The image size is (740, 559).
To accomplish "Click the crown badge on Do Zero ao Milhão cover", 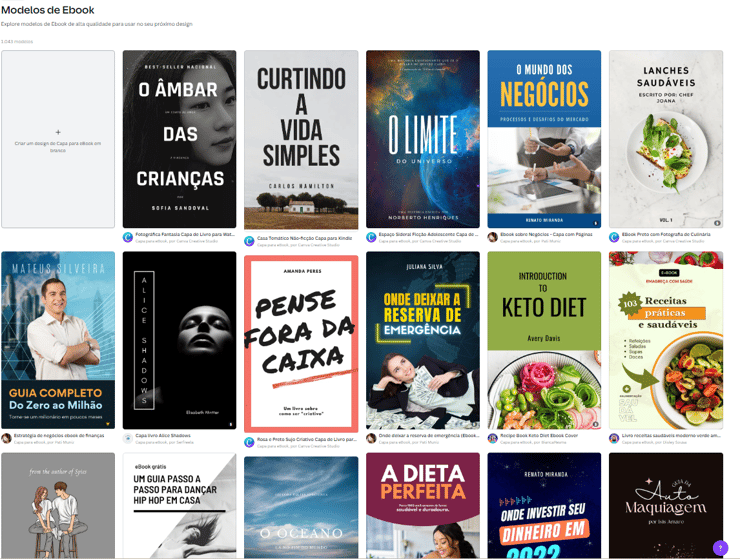I will pyautogui.click(x=108, y=424).
